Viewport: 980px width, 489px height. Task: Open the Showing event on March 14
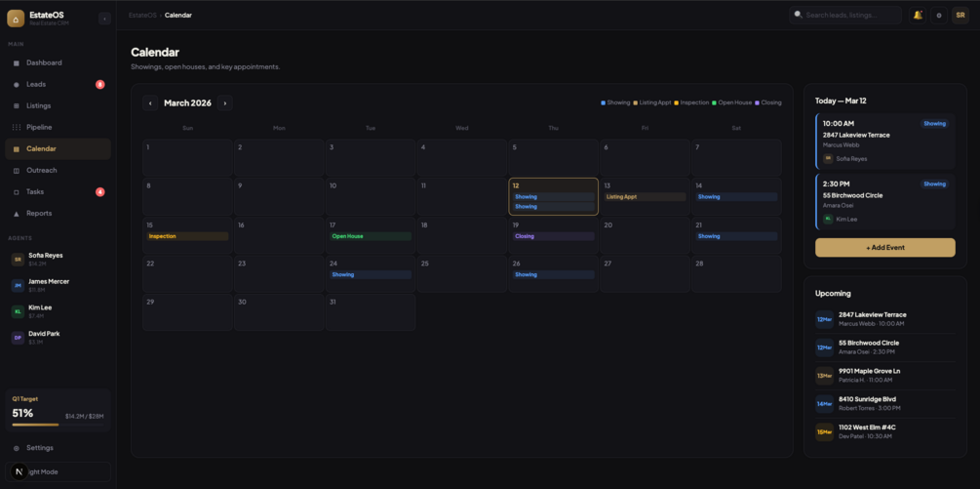[736, 197]
